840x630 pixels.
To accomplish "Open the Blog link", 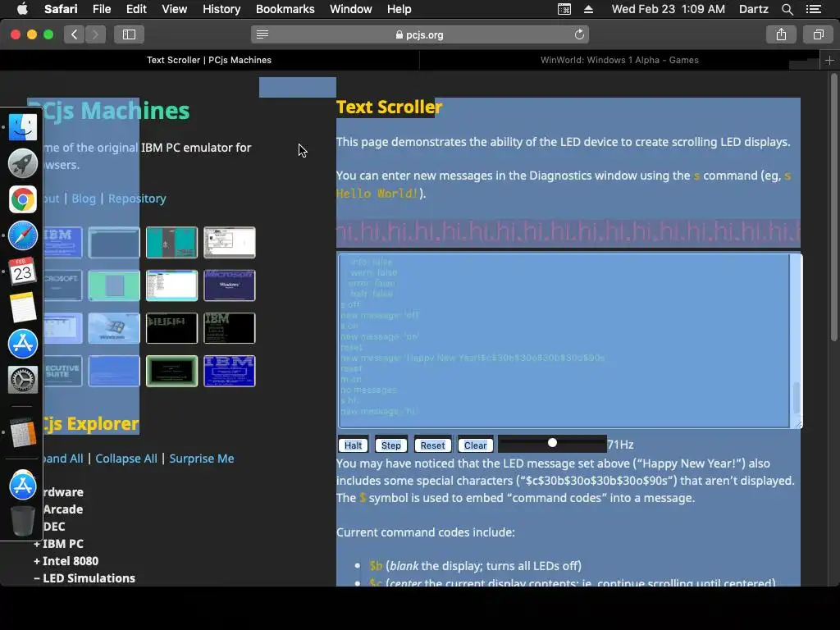I will coord(84,199).
